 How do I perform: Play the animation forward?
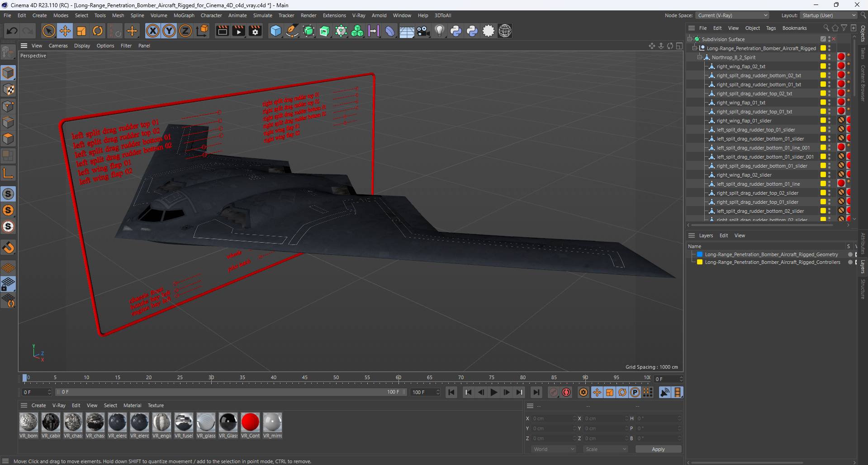point(494,392)
